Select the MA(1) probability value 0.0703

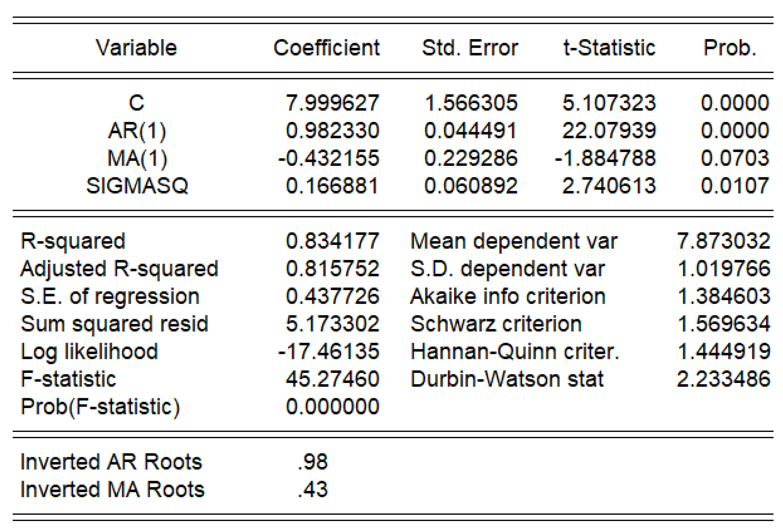pos(735,158)
